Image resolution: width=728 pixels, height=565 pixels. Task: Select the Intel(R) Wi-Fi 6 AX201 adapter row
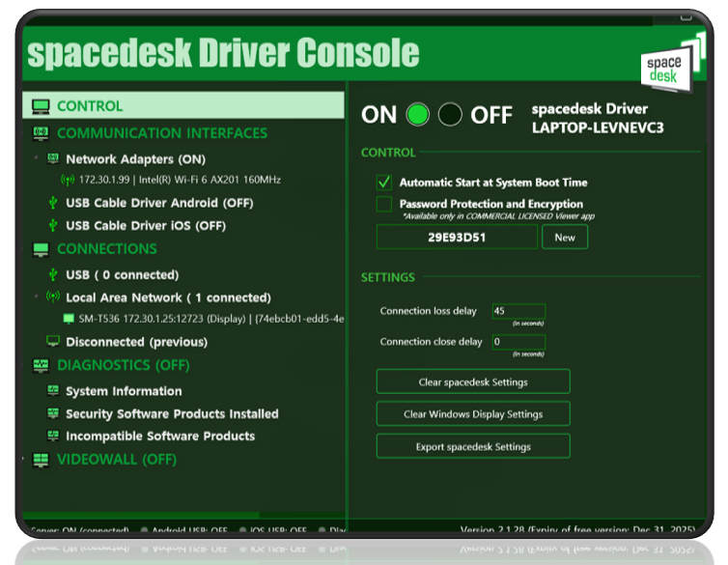[x=180, y=180]
